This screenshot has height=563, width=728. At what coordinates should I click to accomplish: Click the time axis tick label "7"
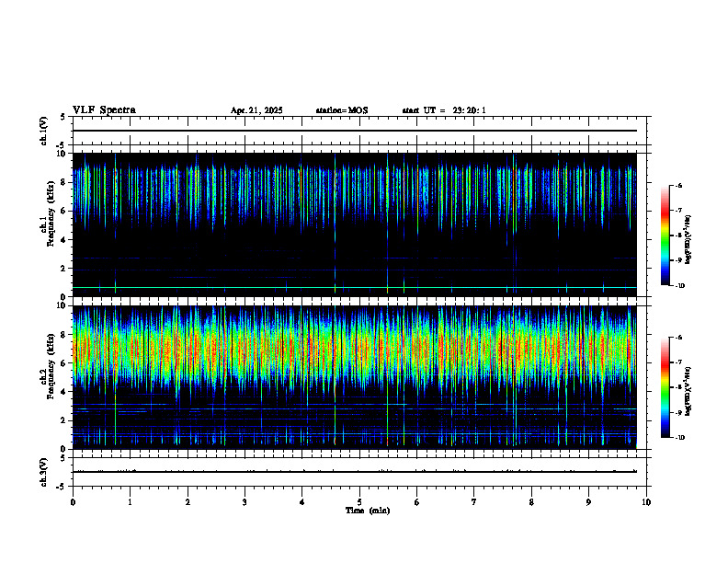pos(474,502)
